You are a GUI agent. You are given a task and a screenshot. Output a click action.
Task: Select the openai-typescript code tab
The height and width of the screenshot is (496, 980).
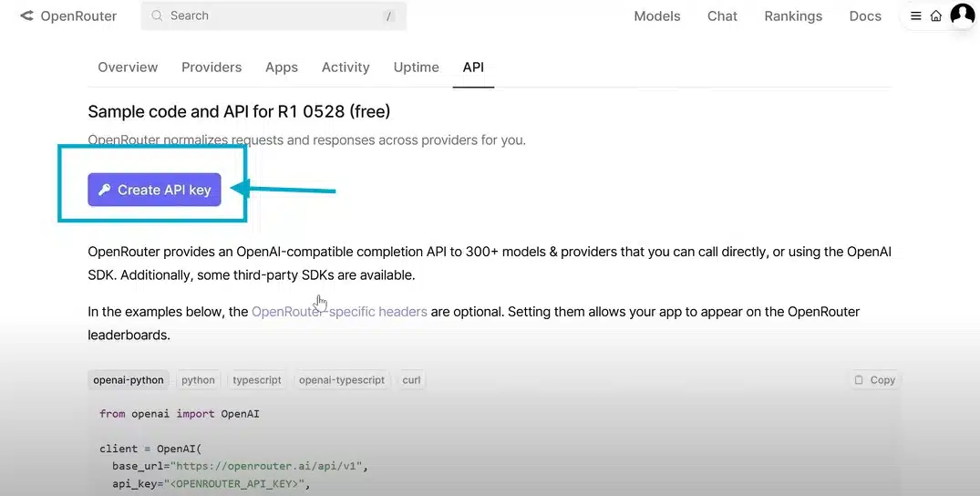(342, 379)
